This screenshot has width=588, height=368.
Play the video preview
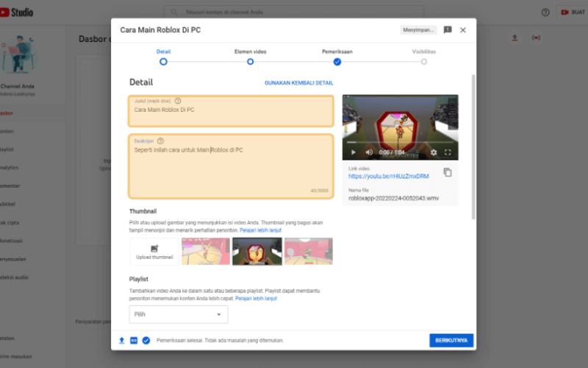(x=353, y=152)
